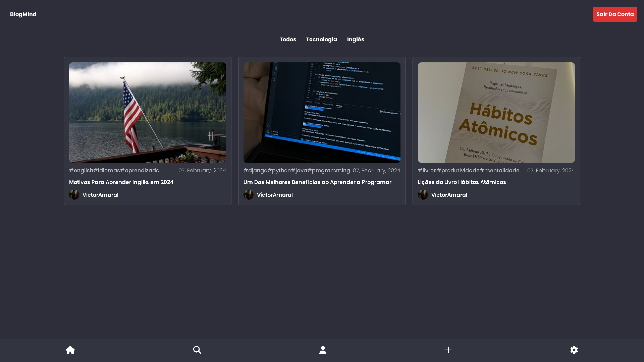Viewport: 644px width, 362px height.
Task: Click date on the Hábitos Atômicos post
Action: pyautogui.click(x=551, y=170)
